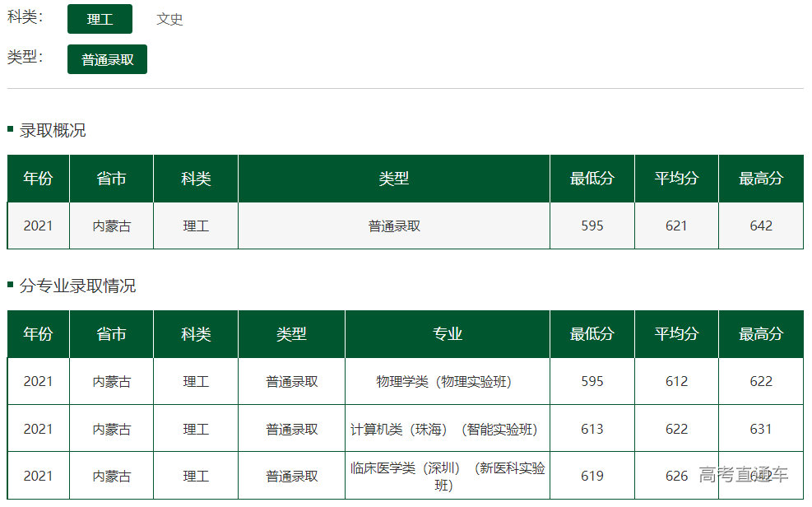This screenshot has height=507, width=812.
Task: Click the overview average score 621
Action: pos(676,226)
